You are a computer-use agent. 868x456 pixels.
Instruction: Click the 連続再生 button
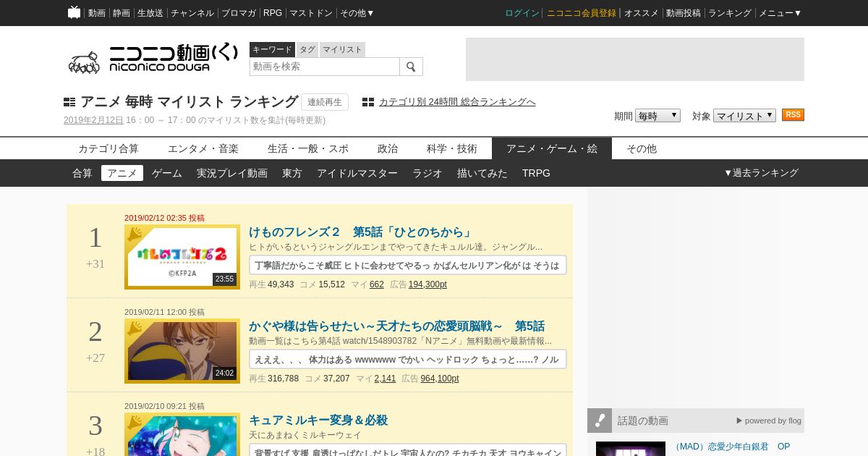[325, 102]
